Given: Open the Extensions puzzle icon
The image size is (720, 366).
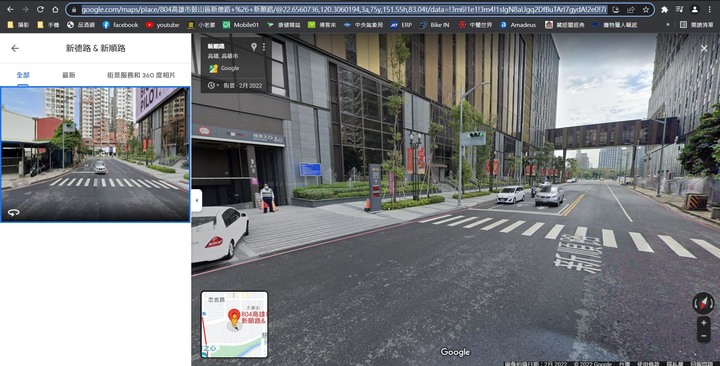Looking at the screenshot, I should click(x=664, y=9).
